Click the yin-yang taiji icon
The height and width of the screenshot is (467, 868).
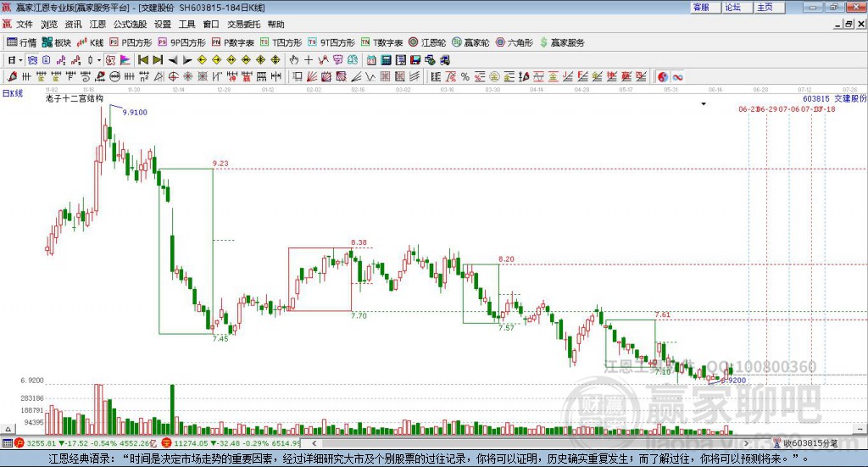(x=663, y=76)
